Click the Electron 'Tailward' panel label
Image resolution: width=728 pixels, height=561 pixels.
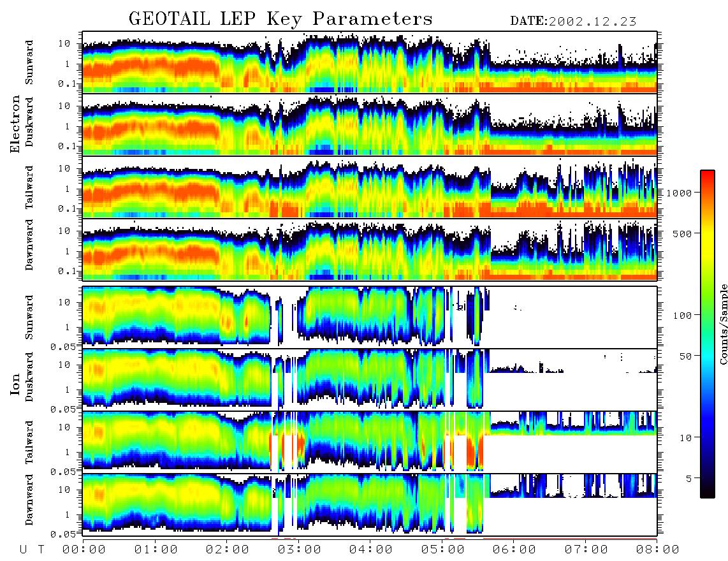[x=29, y=187]
